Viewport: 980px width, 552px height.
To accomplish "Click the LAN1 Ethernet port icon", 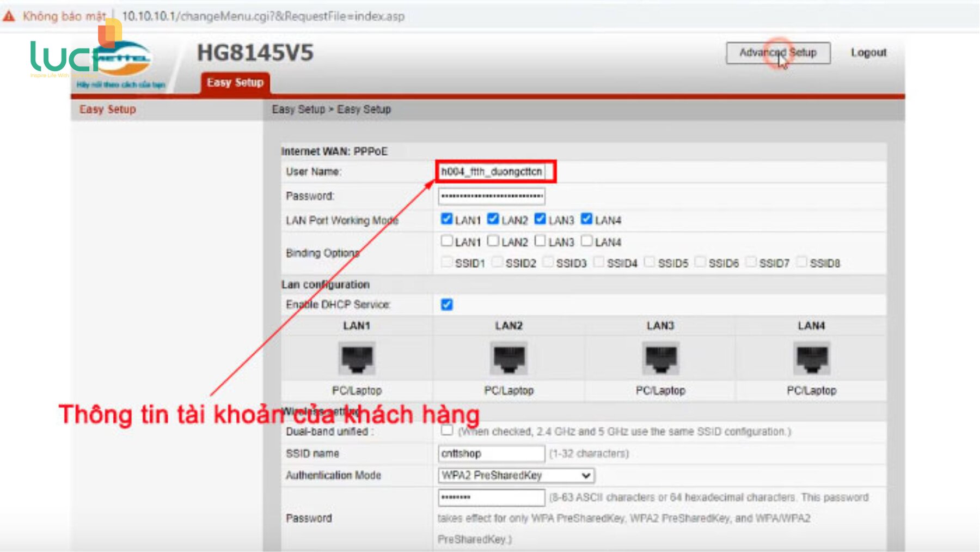I will coord(357,358).
